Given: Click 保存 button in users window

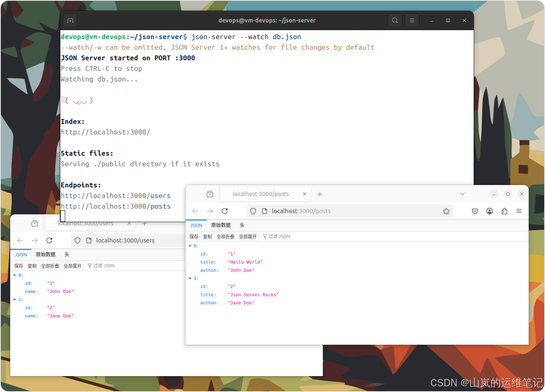Looking at the screenshot, I should (x=19, y=266).
